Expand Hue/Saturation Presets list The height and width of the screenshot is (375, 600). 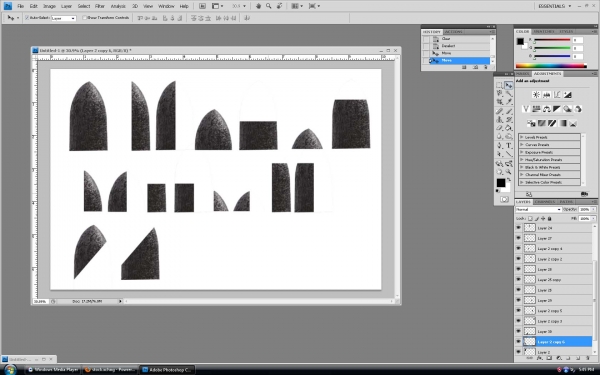[521, 160]
